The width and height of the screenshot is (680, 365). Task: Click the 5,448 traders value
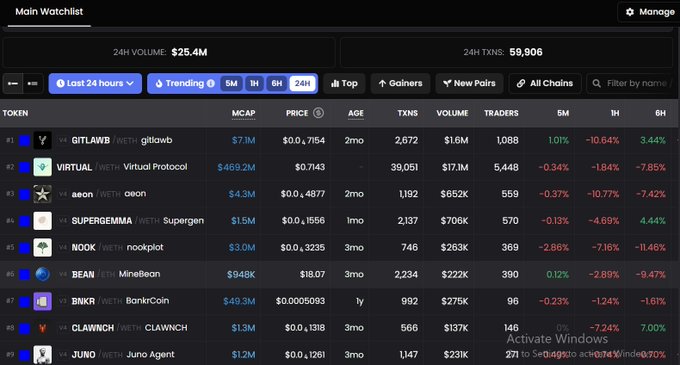pyautogui.click(x=506, y=167)
